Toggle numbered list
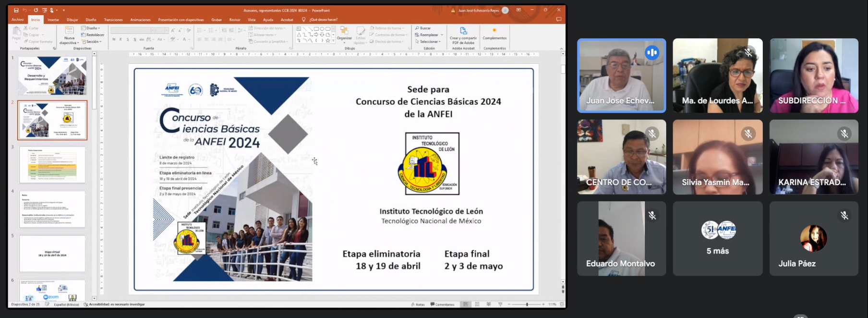This screenshot has width=868, height=318. tap(211, 30)
